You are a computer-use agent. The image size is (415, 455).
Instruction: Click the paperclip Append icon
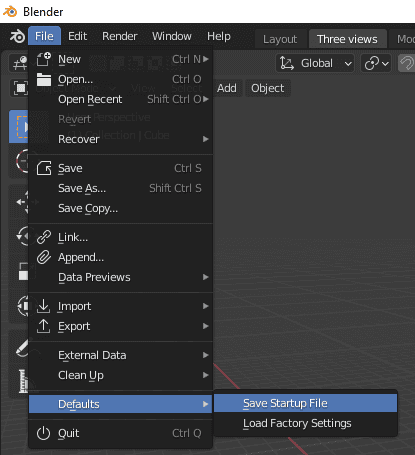click(44, 257)
